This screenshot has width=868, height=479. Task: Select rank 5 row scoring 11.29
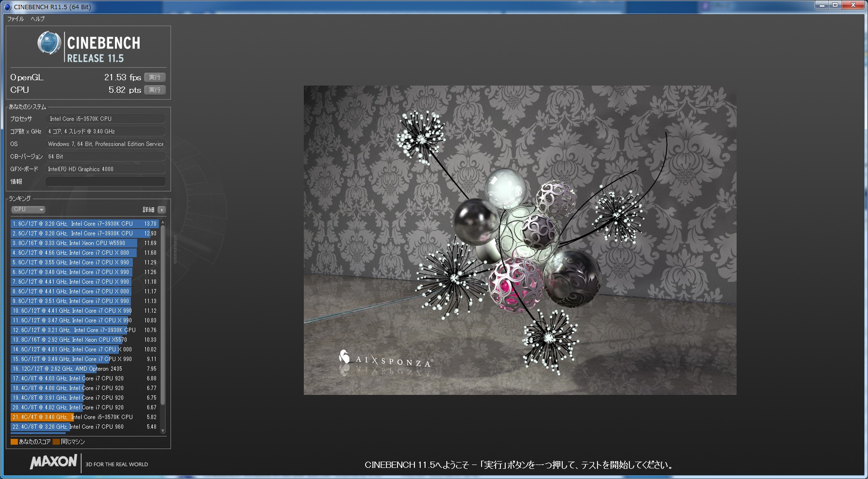[85, 262]
